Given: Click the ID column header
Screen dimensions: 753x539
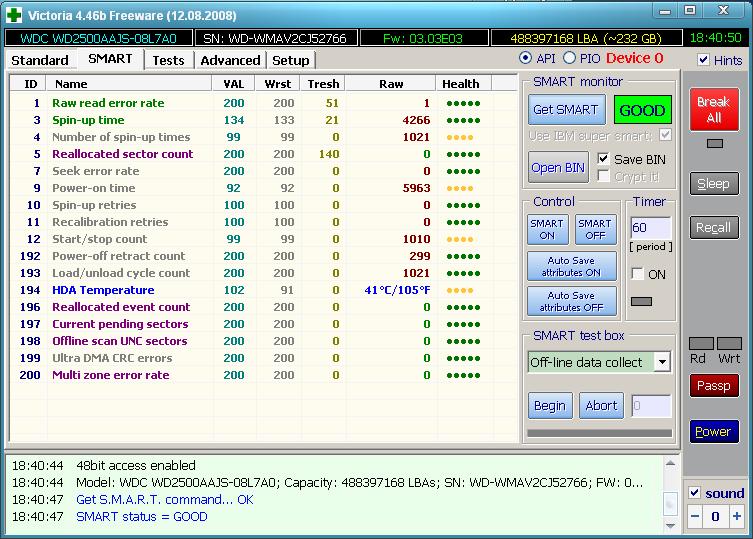Looking at the screenshot, I should click(28, 84).
